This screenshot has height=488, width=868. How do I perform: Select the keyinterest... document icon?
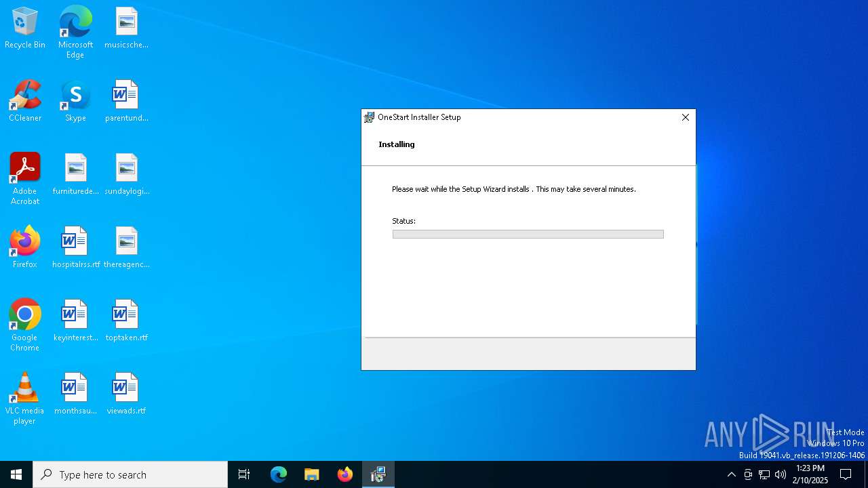coord(75,321)
